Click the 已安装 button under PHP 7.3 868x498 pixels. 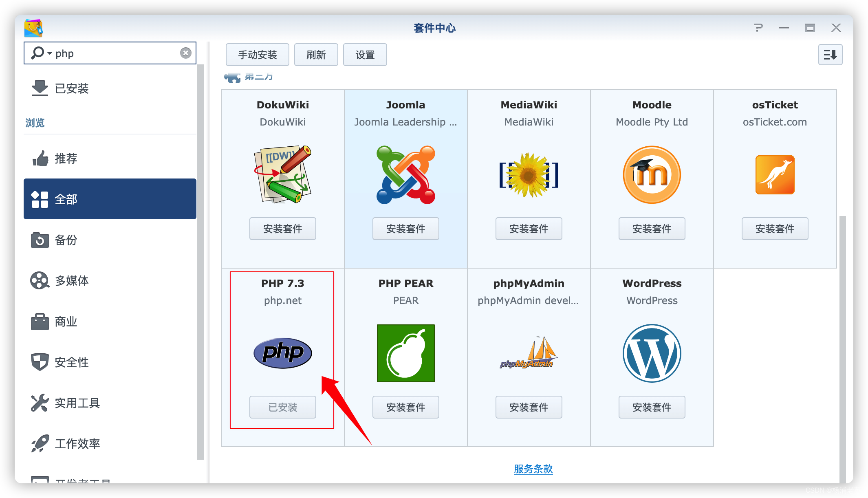pos(283,407)
